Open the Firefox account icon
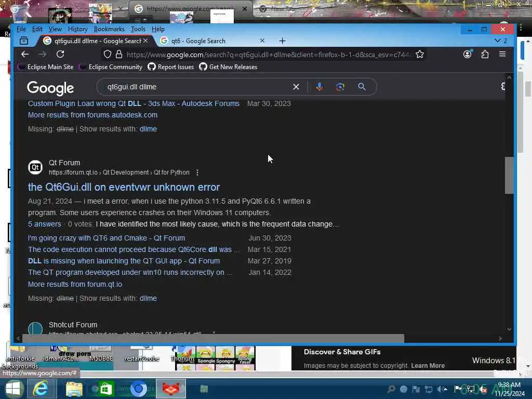Screen dimensions: 532x399 (468, 54)
